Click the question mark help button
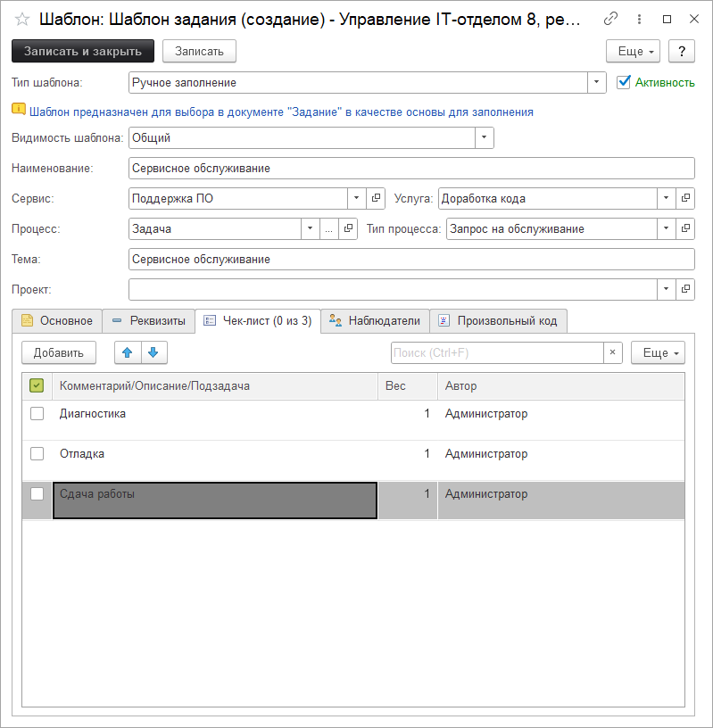 click(681, 52)
